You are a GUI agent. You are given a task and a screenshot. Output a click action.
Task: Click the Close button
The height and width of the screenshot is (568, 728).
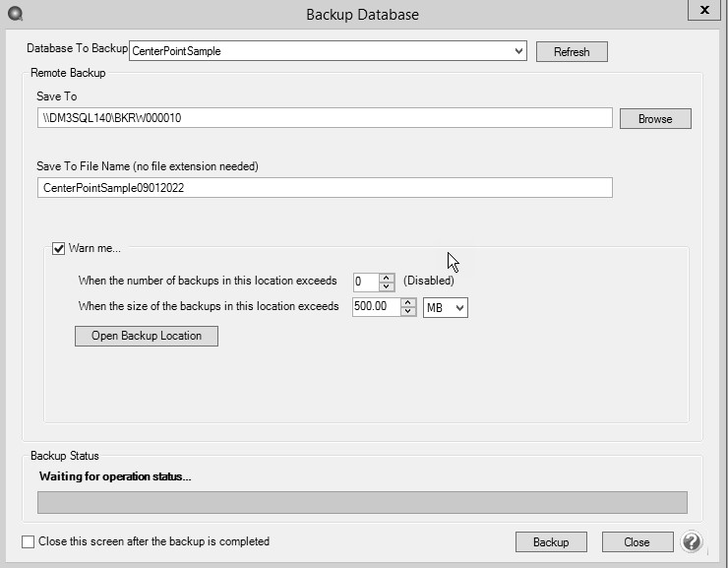tap(637, 542)
